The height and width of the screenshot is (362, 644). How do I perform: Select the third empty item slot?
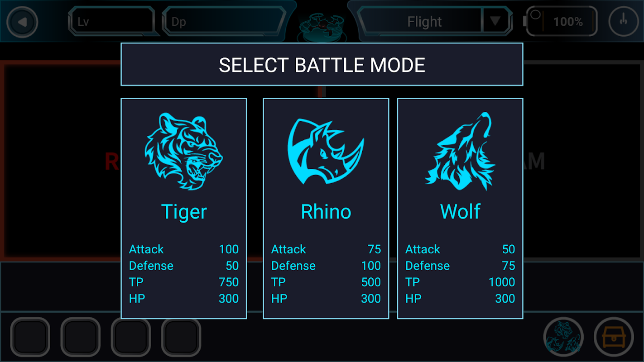[131, 337]
